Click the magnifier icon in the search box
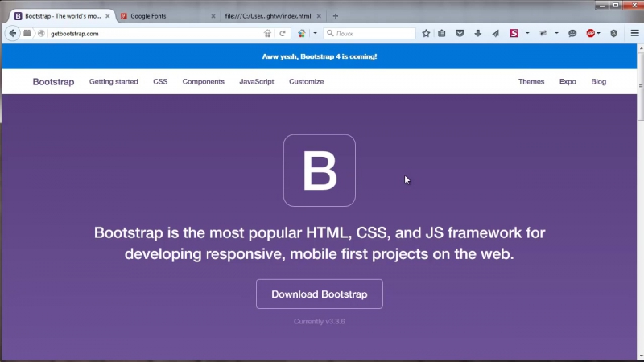Viewport: 644px width, 362px height. tap(330, 33)
